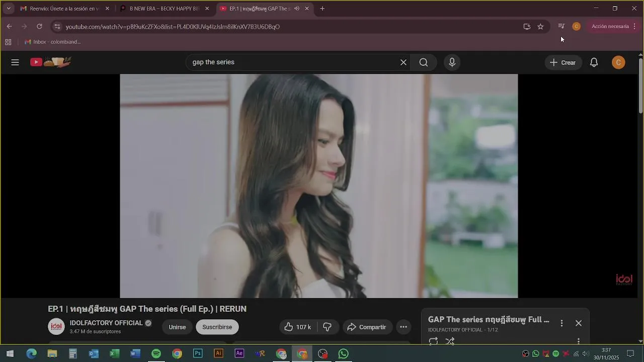Like the video with 107 k likes
Viewport: 644px width, 362px height.
(297, 327)
